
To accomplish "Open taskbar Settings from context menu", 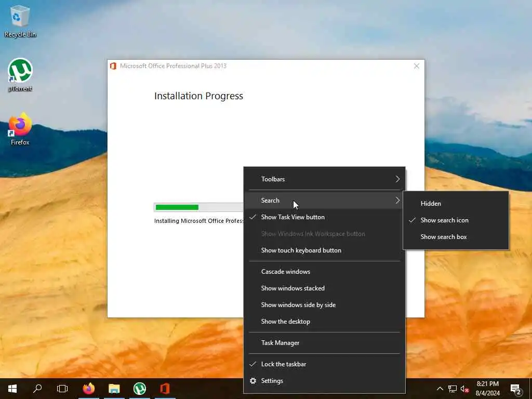I will point(324,381).
